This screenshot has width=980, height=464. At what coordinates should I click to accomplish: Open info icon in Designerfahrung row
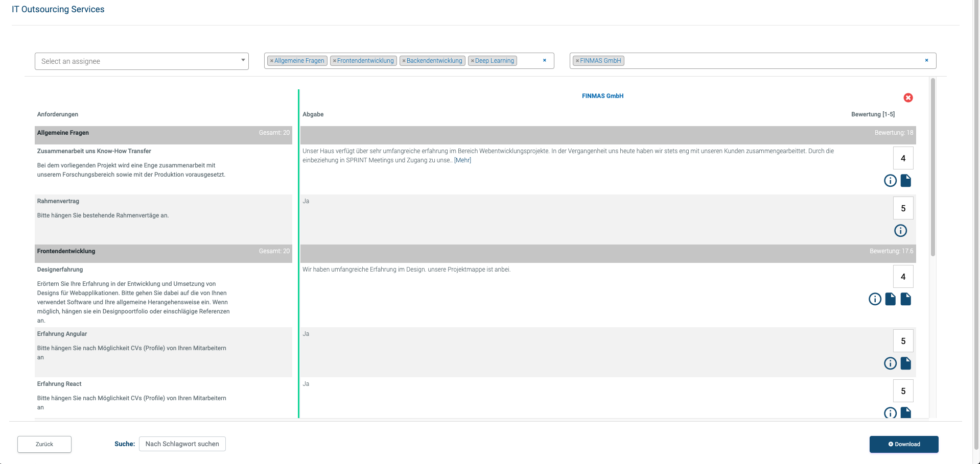click(x=875, y=299)
